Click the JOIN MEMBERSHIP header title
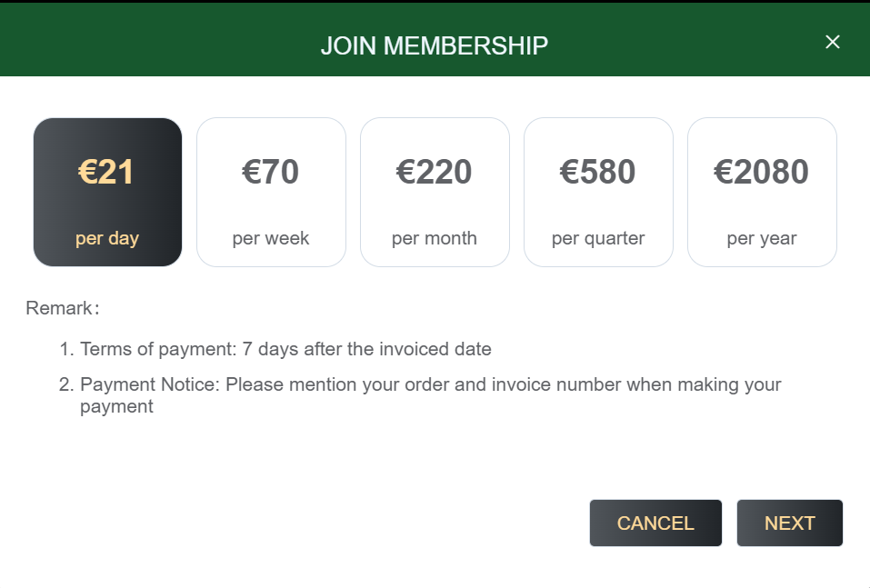This screenshot has width=870, height=588. click(435, 45)
